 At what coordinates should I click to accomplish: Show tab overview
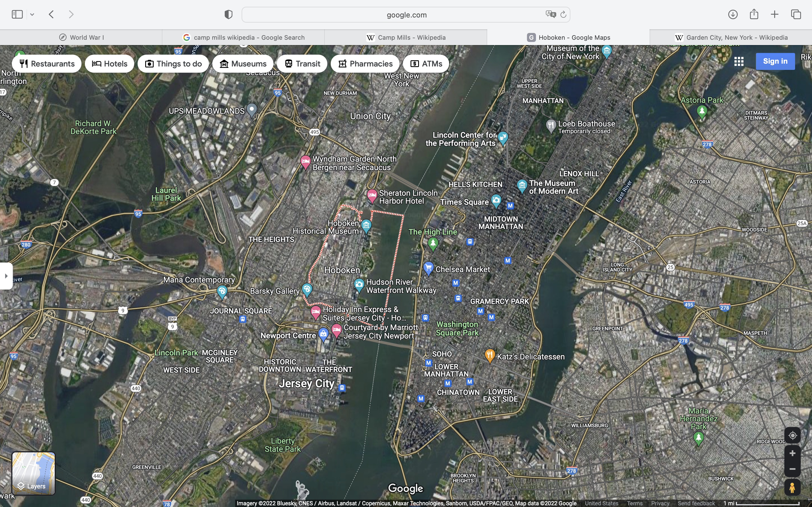[x=796, y=14]
